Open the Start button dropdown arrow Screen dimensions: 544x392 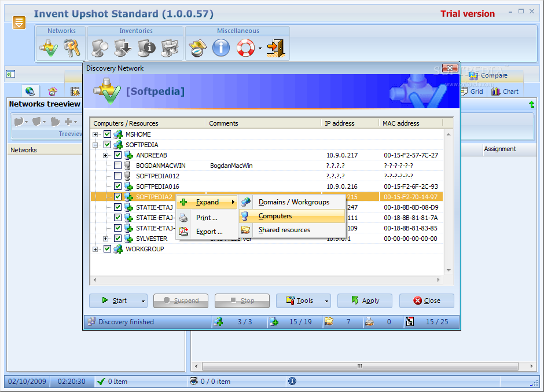coord(143,301)
